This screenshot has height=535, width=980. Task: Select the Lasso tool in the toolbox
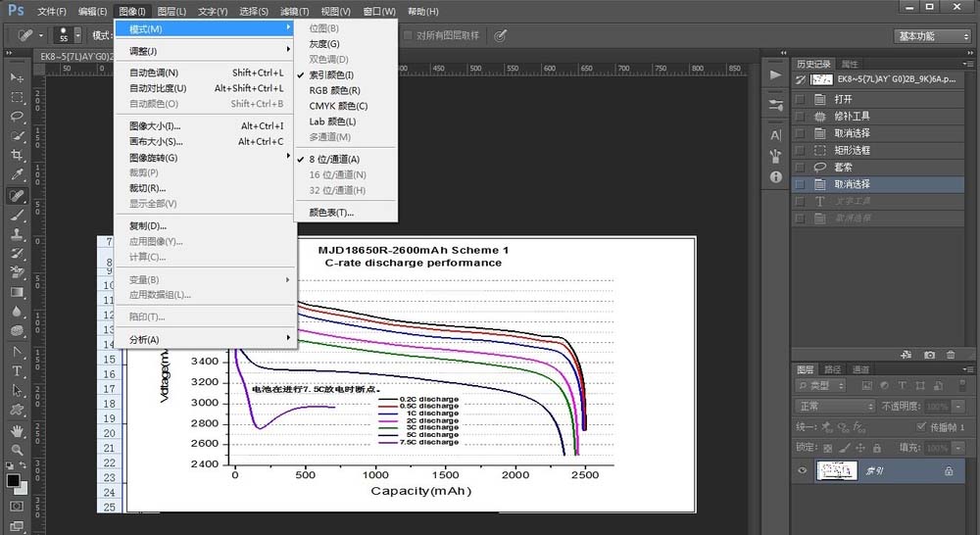[17, 117]
